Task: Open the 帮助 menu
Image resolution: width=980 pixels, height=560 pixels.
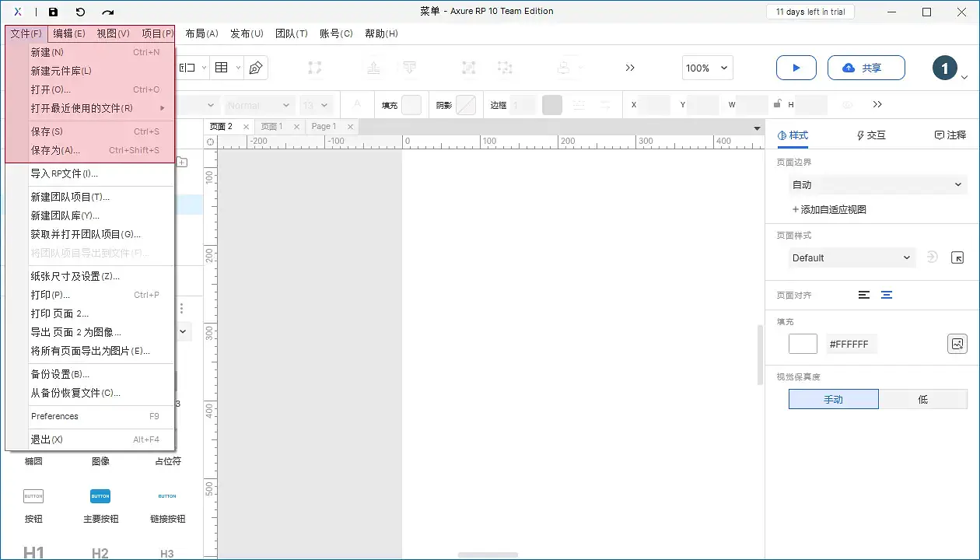Action: pyautogui.click(x=380, y=33)
